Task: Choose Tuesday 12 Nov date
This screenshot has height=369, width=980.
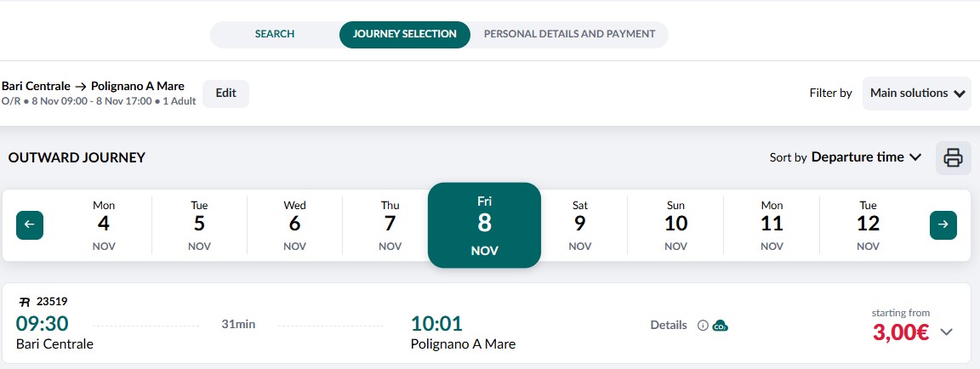Action: pyautogui.click(x=868, y=224)
